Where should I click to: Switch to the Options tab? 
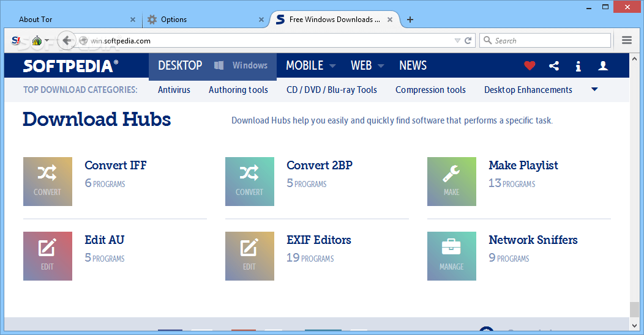(205, 20)
